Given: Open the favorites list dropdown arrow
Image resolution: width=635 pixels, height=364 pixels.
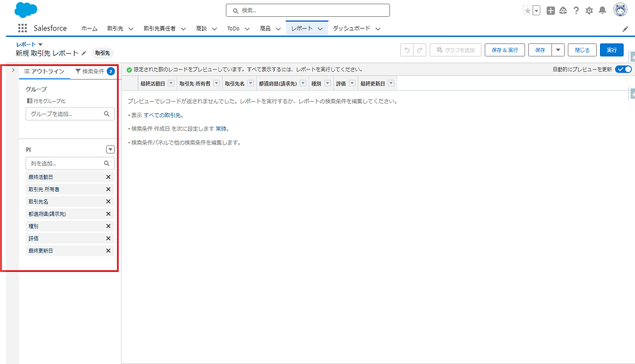Looking at the screenshot, I should click(x=537, y=10).
